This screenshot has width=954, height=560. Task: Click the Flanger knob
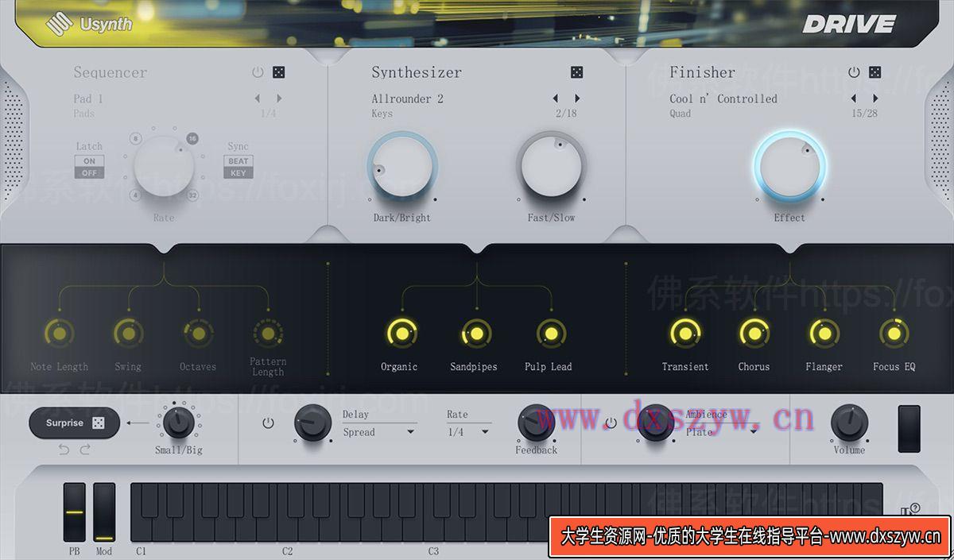pyautogui.click(x=824, y=334)
